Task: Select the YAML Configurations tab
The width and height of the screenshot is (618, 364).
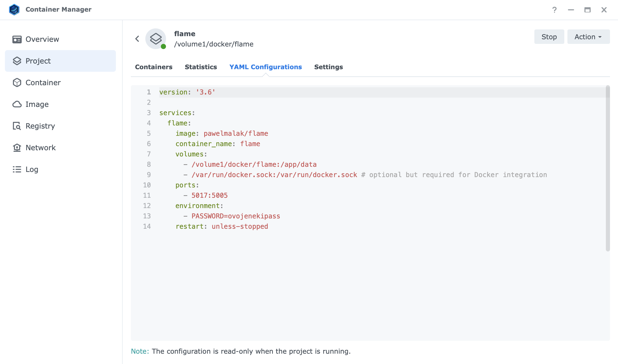Action: click(266, 67)
